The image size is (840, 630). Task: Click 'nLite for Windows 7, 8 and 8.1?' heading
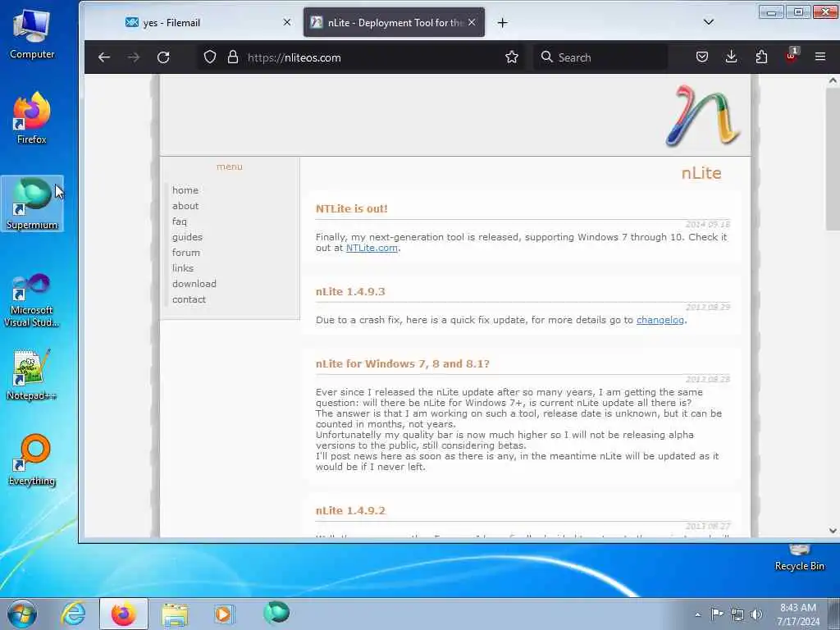[x=402, y=363]
